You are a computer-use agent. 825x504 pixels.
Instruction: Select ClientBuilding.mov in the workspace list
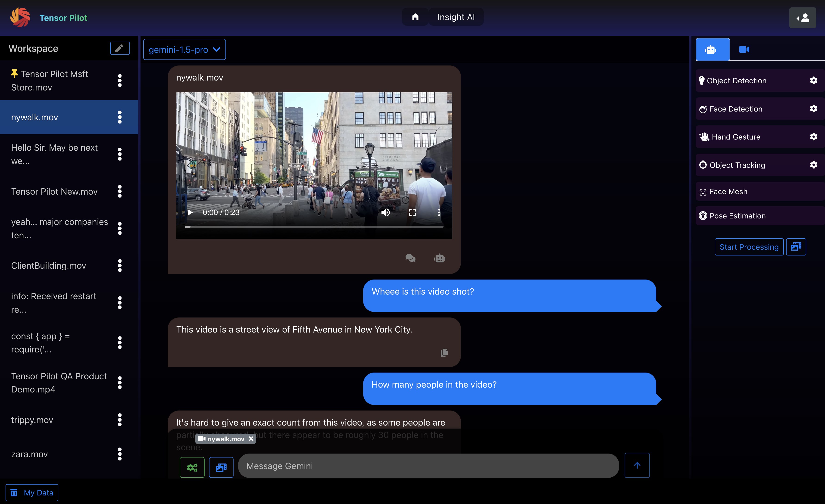[x=49, y=265]
